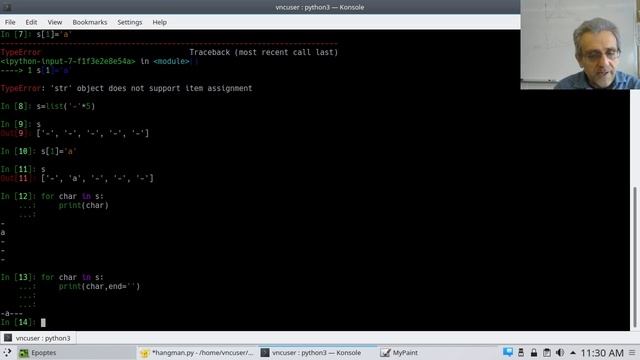The height and width of the screenshot is (360, 640).
Task: Click the Epoptes icon in taskbar
Action: tap(24, 353)
